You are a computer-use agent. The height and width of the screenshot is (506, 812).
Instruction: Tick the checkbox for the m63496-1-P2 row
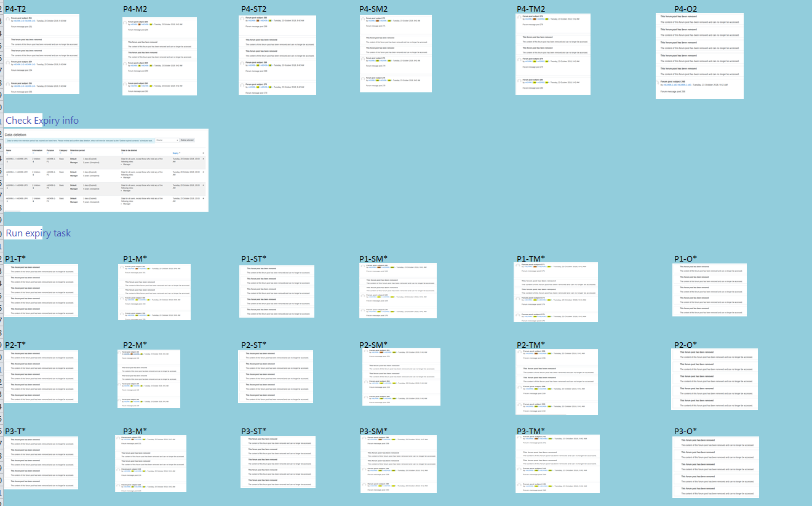click(x=203, y=172)
